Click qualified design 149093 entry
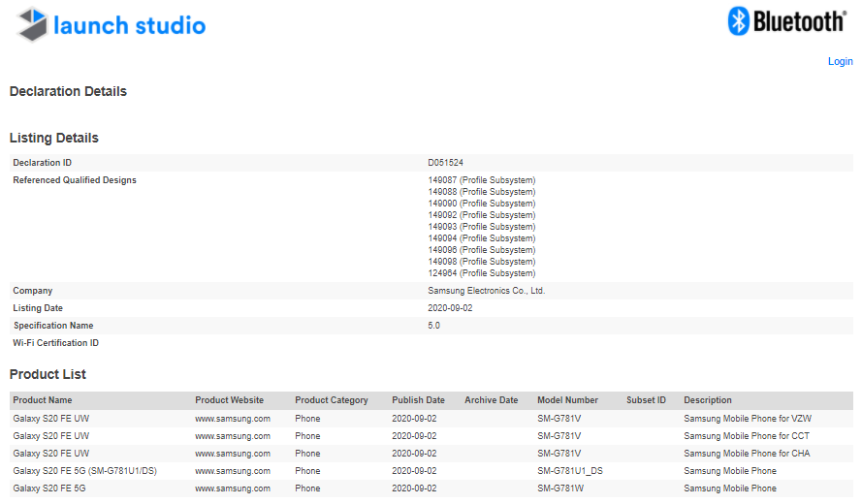The height and width of the screenshot is (504, 862). click(482, 227)
